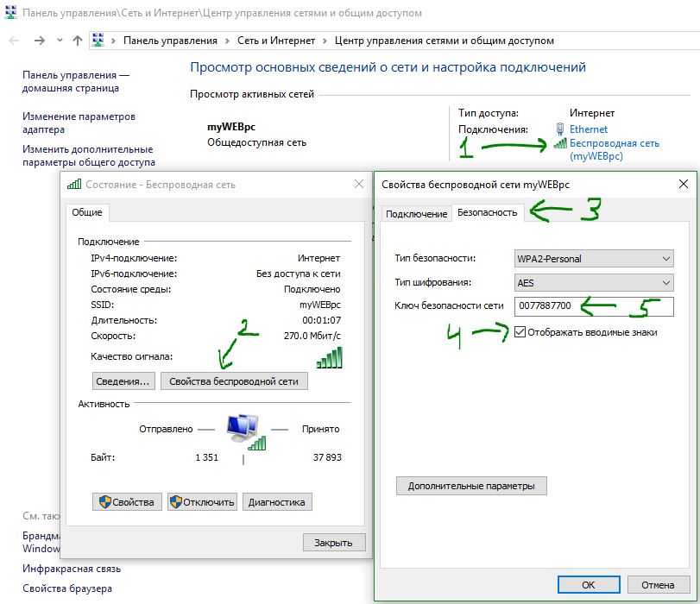This screenshot has width=700, height=604.
Task: Click the 'Общедоступная сеть' text
Action: (256, 142)
